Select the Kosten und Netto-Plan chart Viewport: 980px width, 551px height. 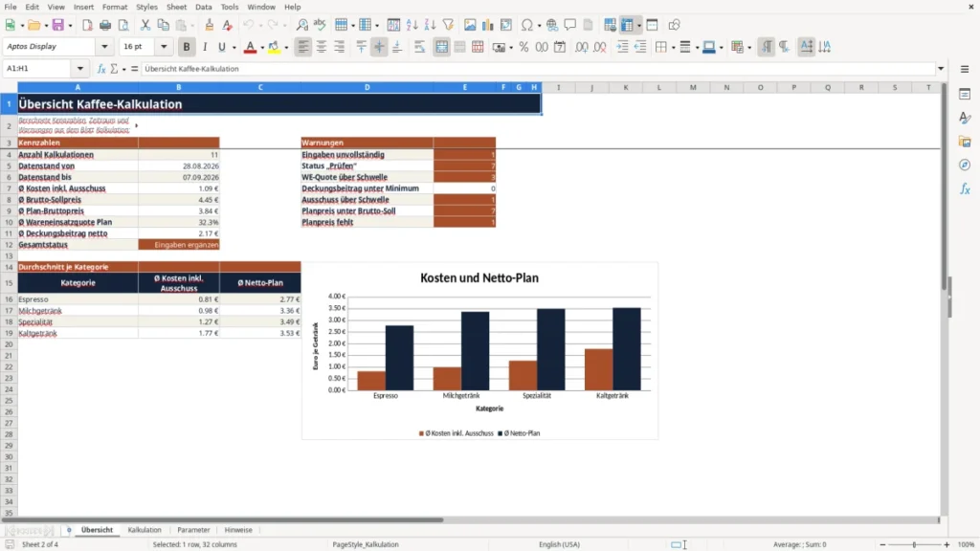click(480, 351)
